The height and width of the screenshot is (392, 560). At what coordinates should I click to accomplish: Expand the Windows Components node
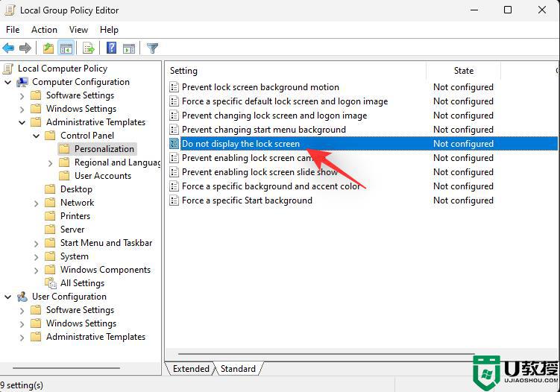click(36, 271)
